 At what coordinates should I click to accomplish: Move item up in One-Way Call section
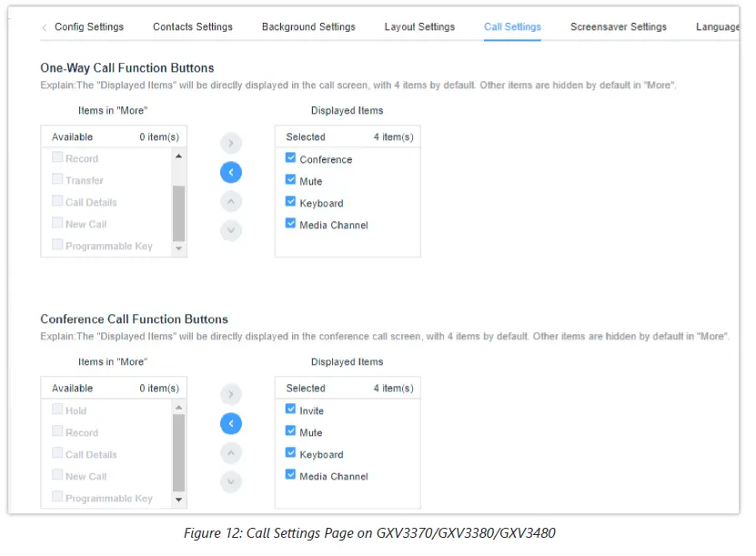pyautogui.click(x=231, y=202)
